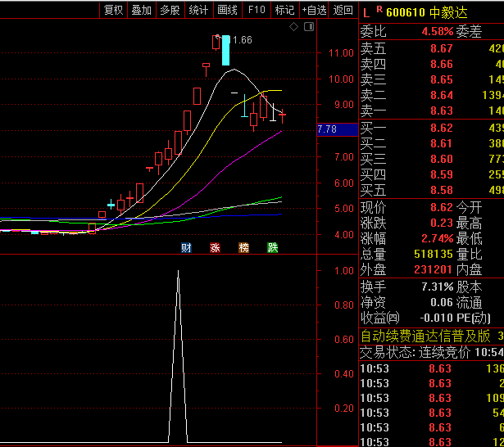Add stock with the +自选 button

tap(314, 10)
